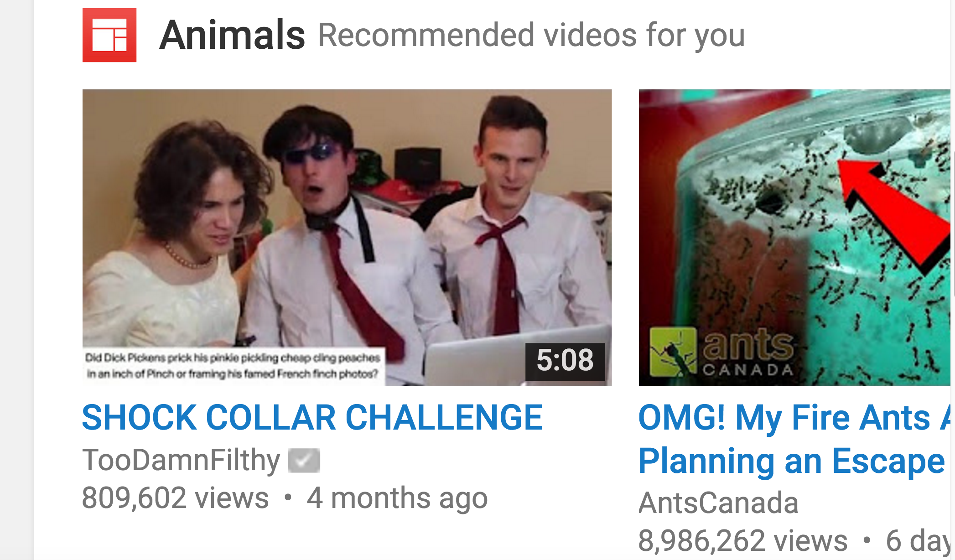Click the '6 days' upload age text
Viewport: 955px width, 560px height.
pyautogui.click(x=918, y=541)
